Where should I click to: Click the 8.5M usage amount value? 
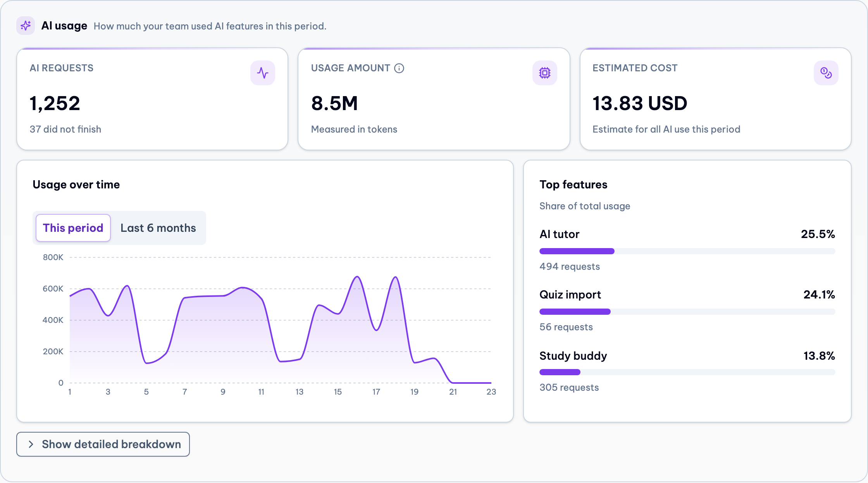[x=334, y=103]
